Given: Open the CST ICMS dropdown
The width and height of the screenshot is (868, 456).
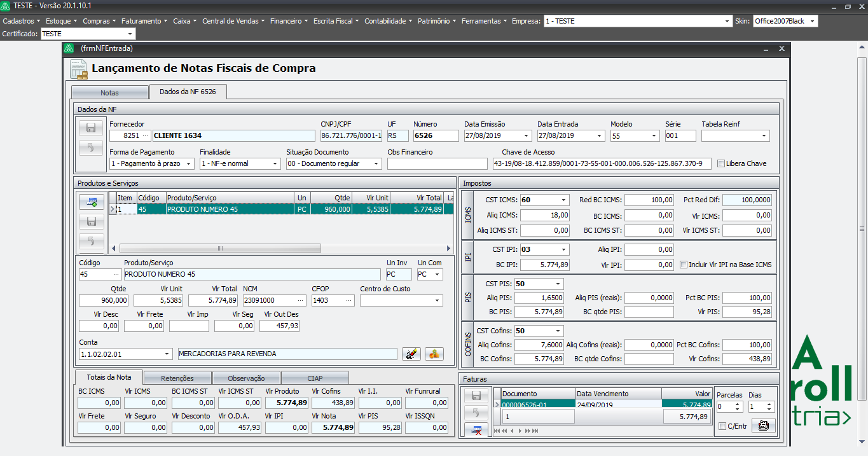Looking at the screenshot, I should pyautogui.click(x=563, y=200).
